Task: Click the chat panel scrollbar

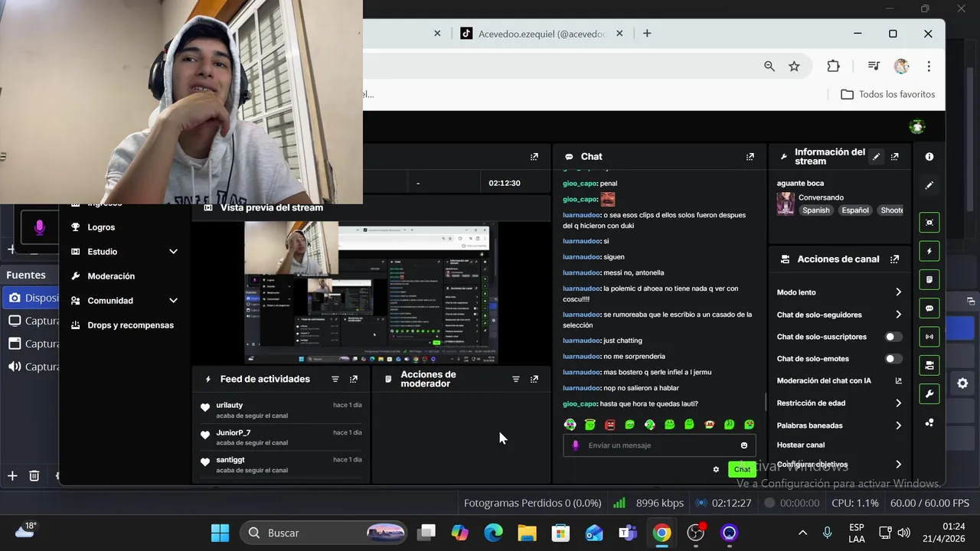Action: (765, 401)
